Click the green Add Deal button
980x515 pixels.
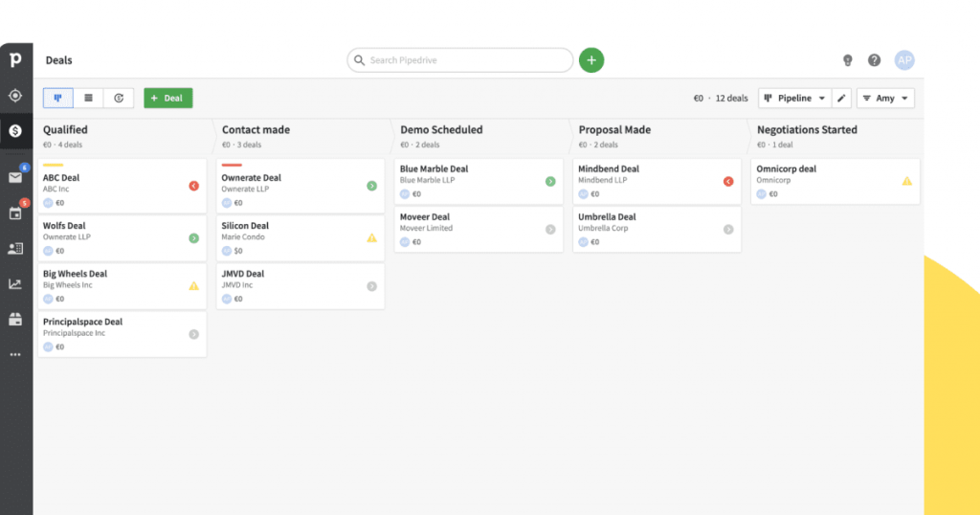pyautogui.click(x=167, y=98)
